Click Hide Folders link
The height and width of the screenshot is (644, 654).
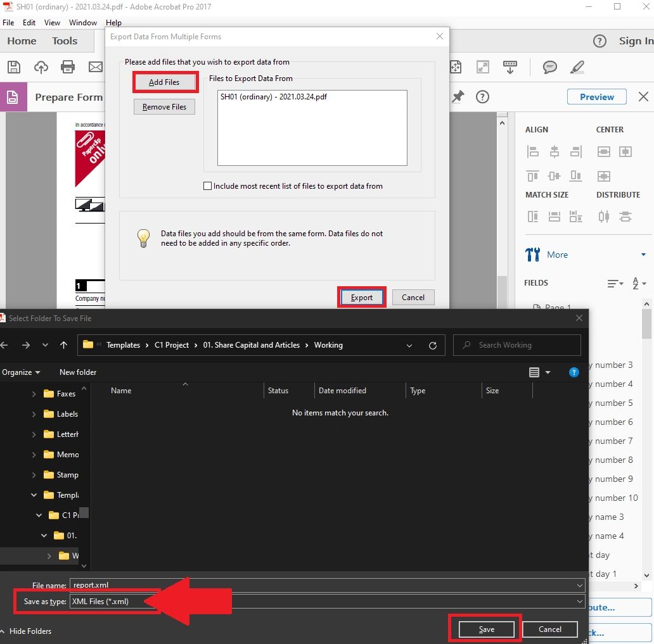30,631
